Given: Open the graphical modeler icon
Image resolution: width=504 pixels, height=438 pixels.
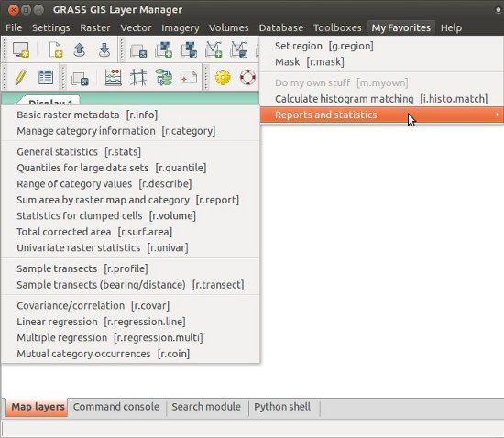Looking at the screenshot, I should click(164, 78).
